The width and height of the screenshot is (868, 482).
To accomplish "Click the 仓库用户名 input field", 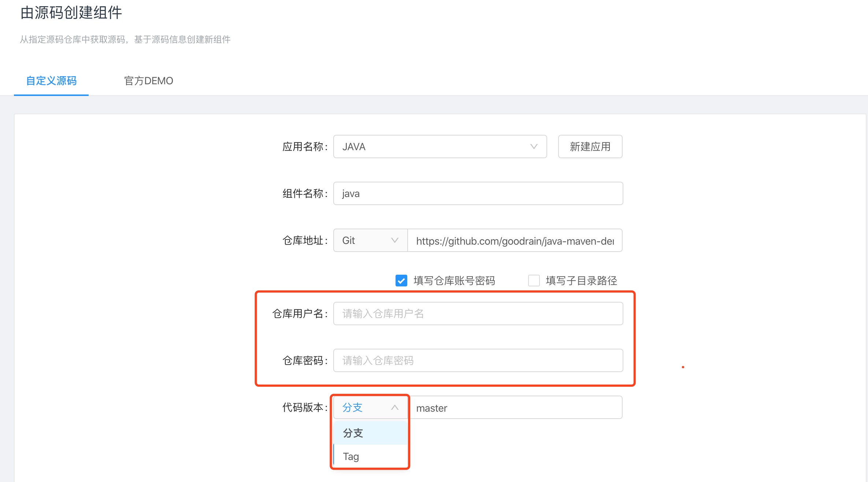I will click(x=477, y=313).
